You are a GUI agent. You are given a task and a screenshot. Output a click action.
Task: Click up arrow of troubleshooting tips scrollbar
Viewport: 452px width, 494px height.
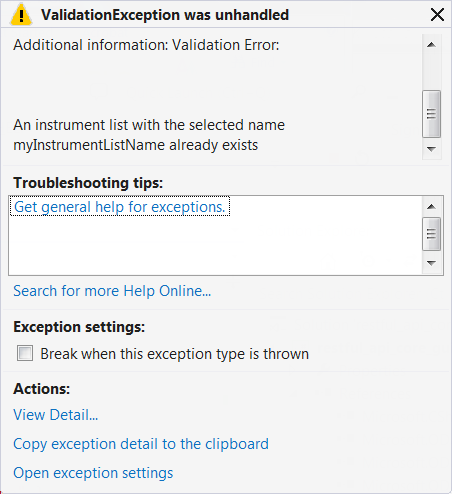click(431, 207)
